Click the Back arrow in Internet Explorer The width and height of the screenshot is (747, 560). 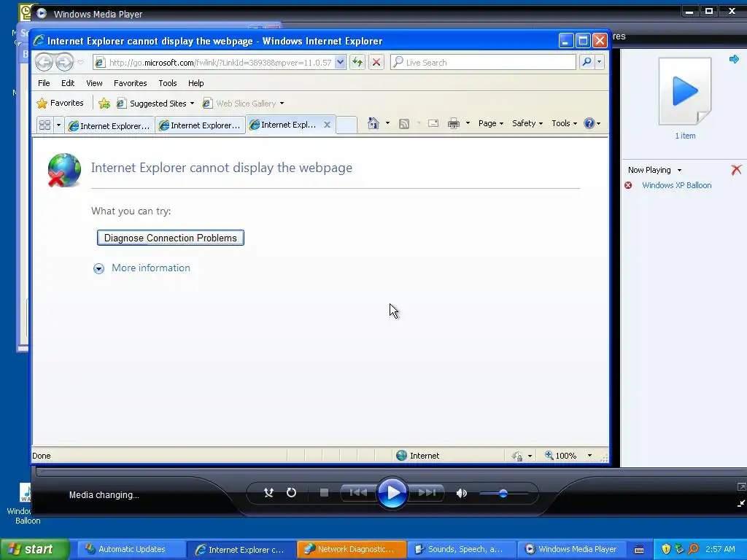44,63
